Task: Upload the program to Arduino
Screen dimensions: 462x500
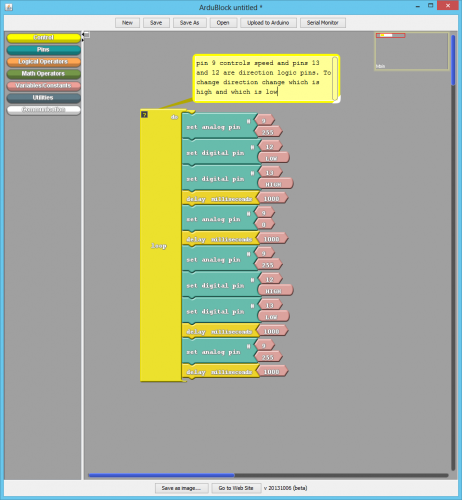Action: tap(268, 23)
